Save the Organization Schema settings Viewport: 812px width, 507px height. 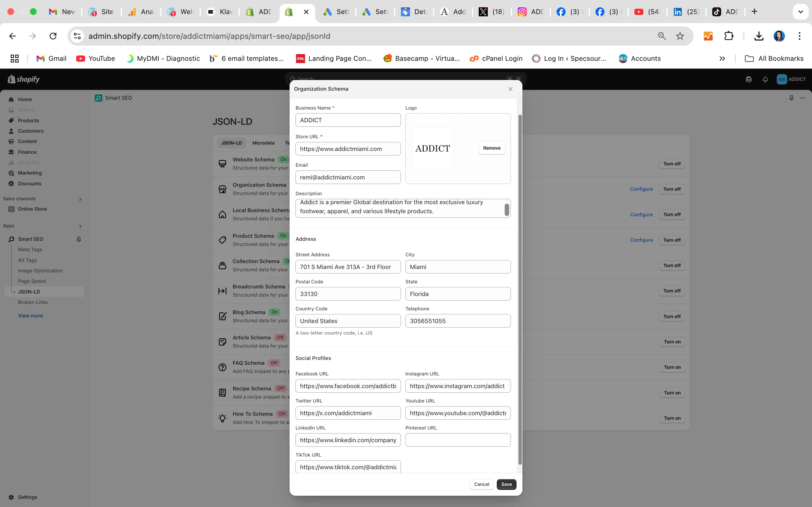[x=506, y=484]
